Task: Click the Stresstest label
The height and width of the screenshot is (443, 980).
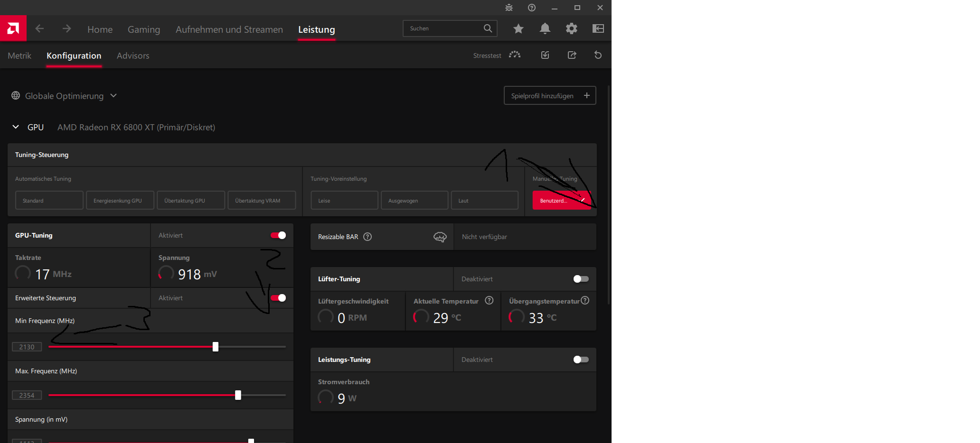Action: (487, 55)
